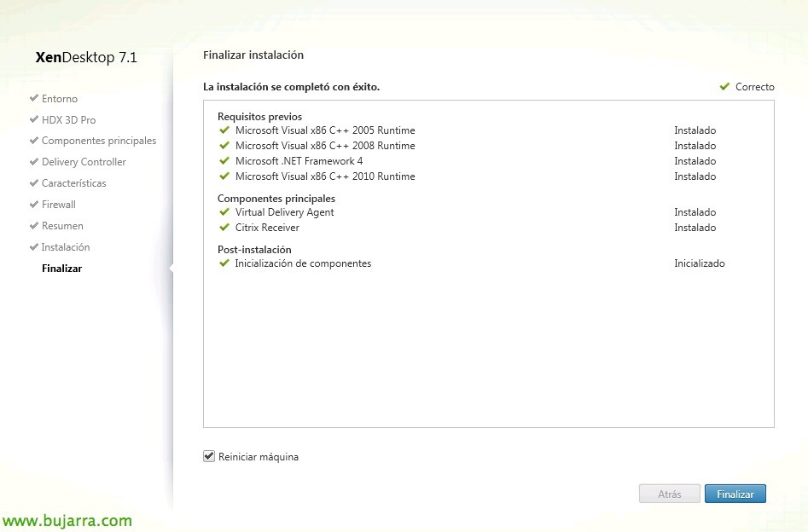Click the Inicialización de componentes text
The height and width of the screenshot is (532, 808).
[303, 263]
